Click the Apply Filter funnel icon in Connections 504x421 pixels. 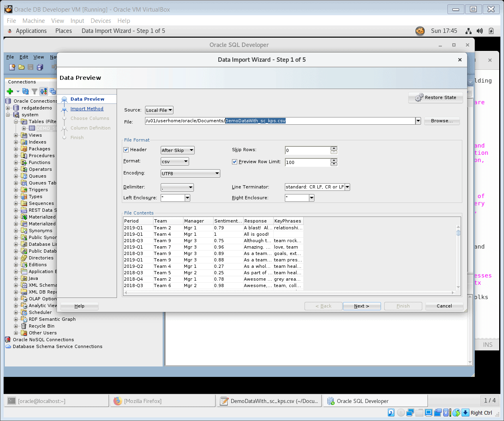(x=34, y=91)
